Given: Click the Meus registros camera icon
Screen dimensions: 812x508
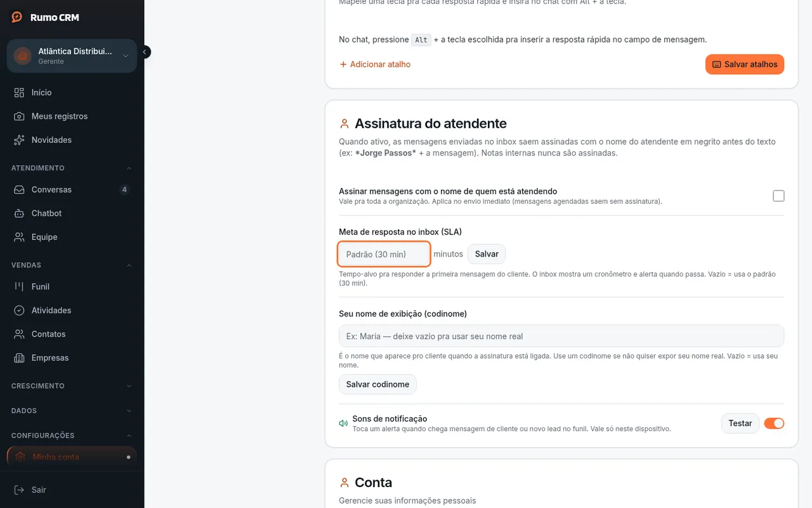Looking at the screenshot, I should pos(20,116).
